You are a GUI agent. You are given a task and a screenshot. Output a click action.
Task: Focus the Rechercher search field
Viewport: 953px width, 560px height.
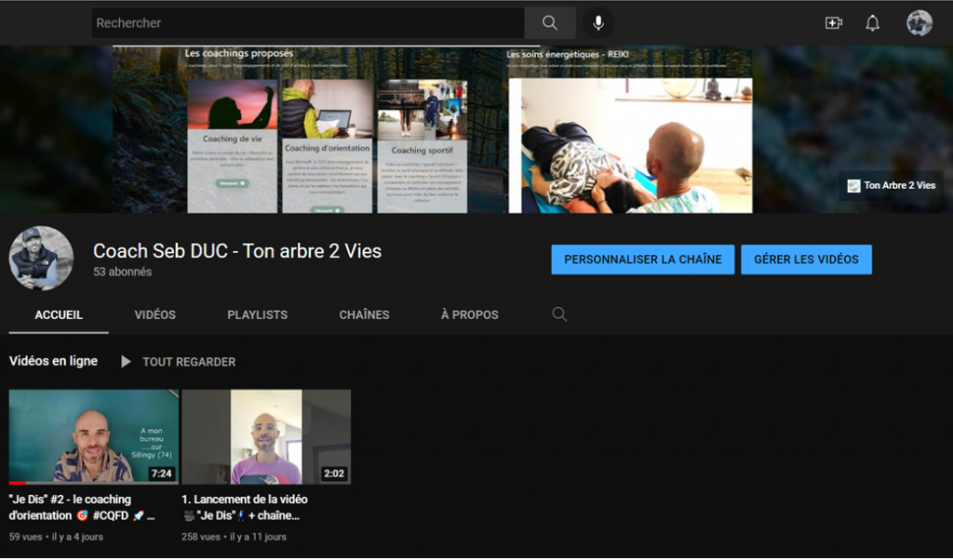pyautogui.click(x=307, y=23)
